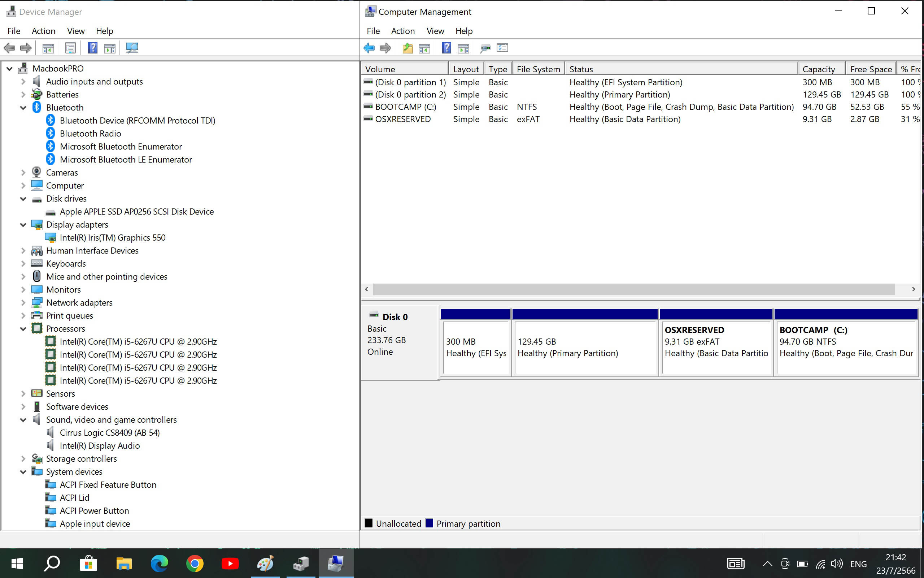The width and height of the screenshot is (924, 578).
Task: Click the Disk 0 label panel
Action: (400, 342)
